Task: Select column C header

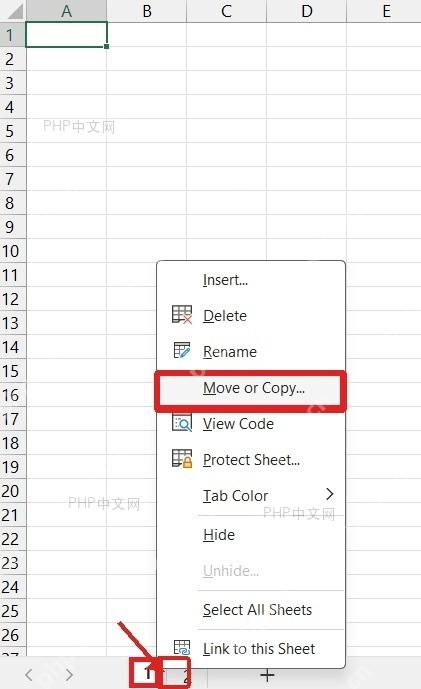Action: pos(226,11)
